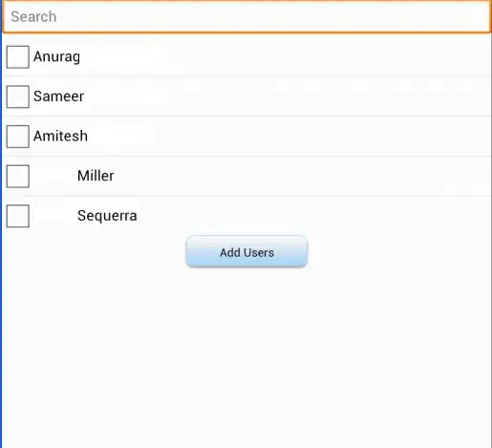492x448 pixels.
Task: Click the divider between Sameer and Amitesh
Action: (246, 117)
